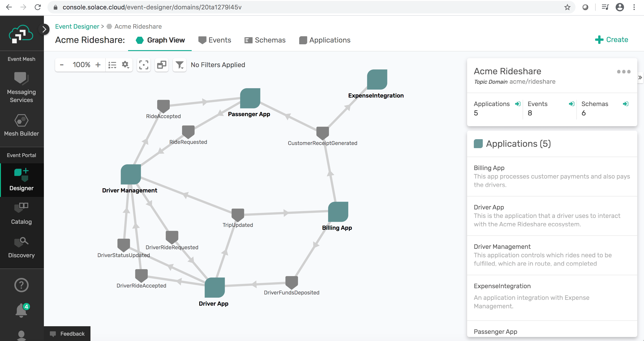Decrease graph zoom with minus button
The image size is (644, 341).
[x=62, y=65]
